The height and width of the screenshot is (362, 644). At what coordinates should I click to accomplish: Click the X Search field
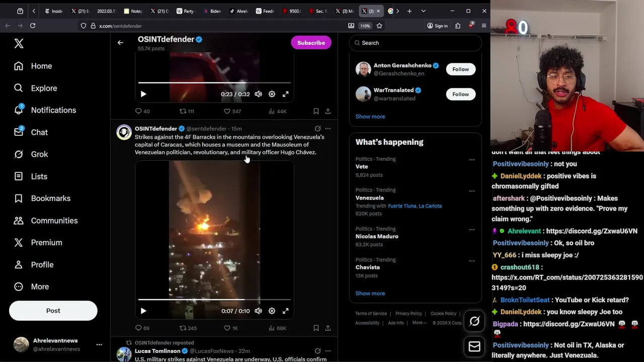pyautogui.click(x=416, y=43)
